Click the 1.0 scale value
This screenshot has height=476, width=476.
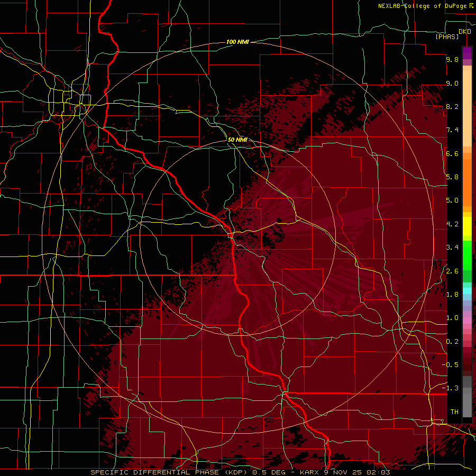pyautogui.click(x=452, y=318)
